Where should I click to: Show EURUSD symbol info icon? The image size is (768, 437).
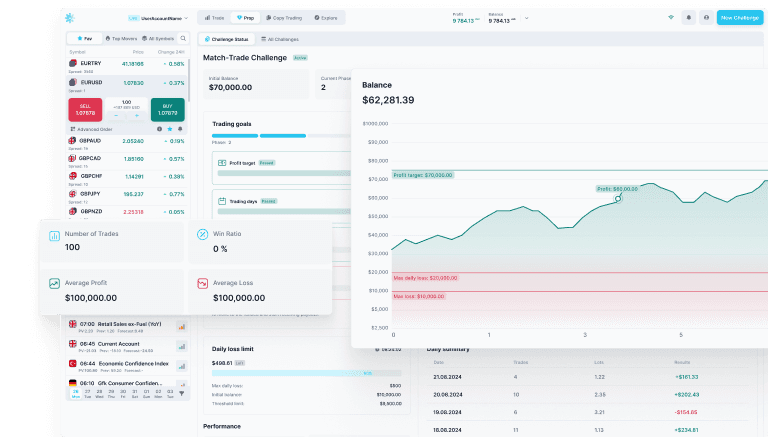[159, 129]
